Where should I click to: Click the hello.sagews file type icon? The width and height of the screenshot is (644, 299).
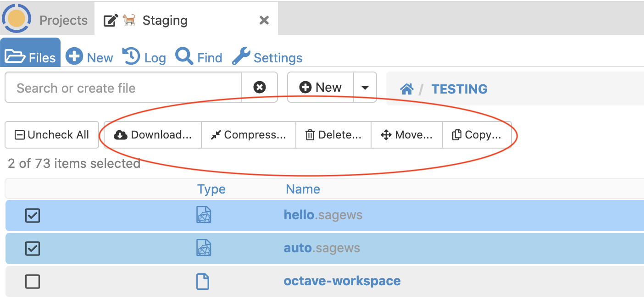point(203,215)
